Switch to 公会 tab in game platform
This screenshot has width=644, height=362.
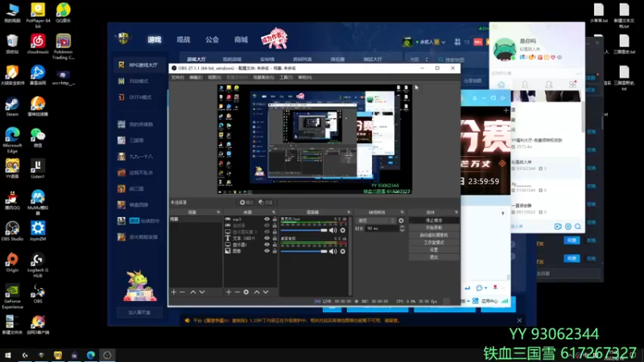click(x=212, y=39)
